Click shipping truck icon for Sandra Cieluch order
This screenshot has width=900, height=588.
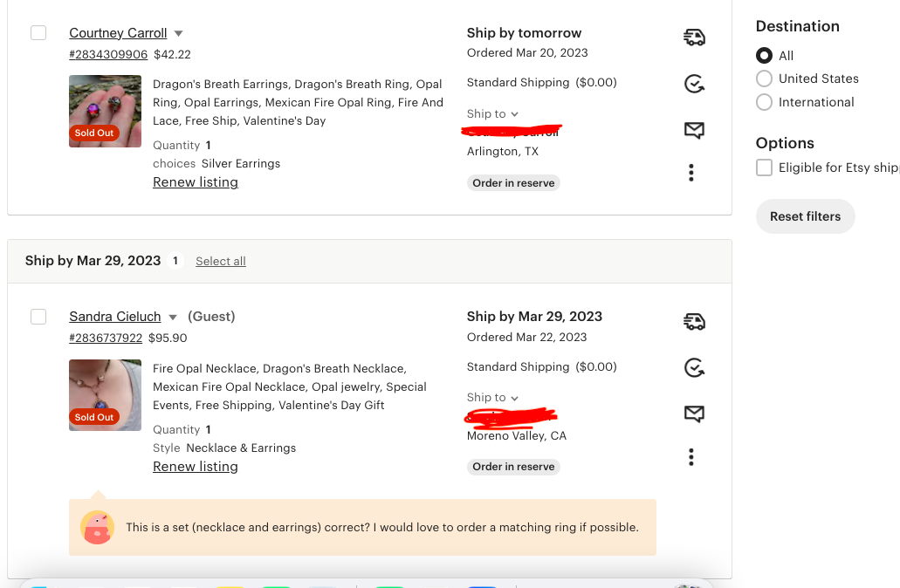point(694,321)
